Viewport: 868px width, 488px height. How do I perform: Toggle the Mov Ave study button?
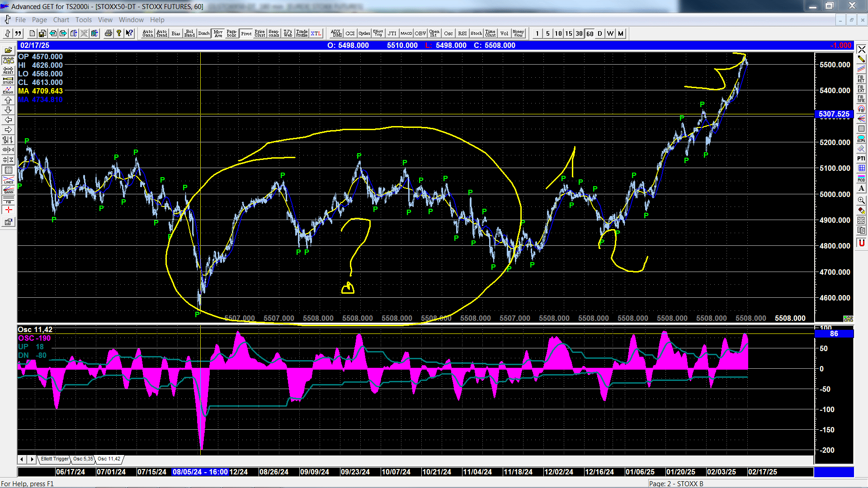click(218, 33)
